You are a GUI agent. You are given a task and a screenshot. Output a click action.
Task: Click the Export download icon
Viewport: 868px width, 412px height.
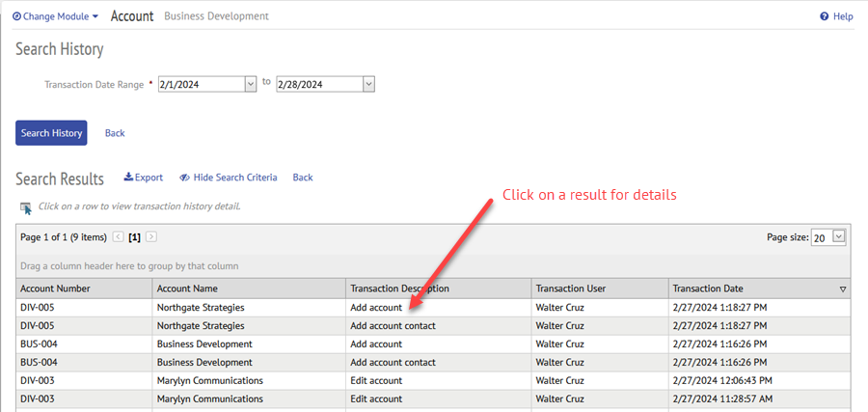(128, 178)
